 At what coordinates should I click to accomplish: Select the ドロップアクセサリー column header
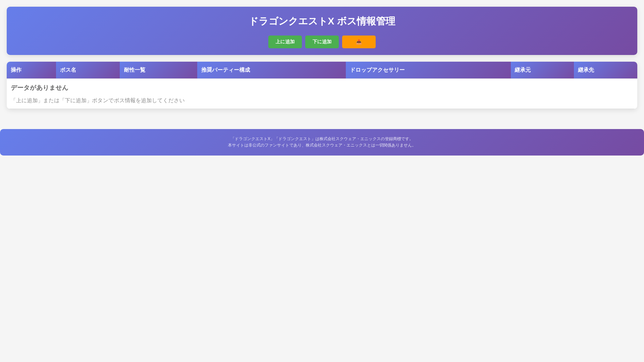pyautogui.click(x=428, y=70)
